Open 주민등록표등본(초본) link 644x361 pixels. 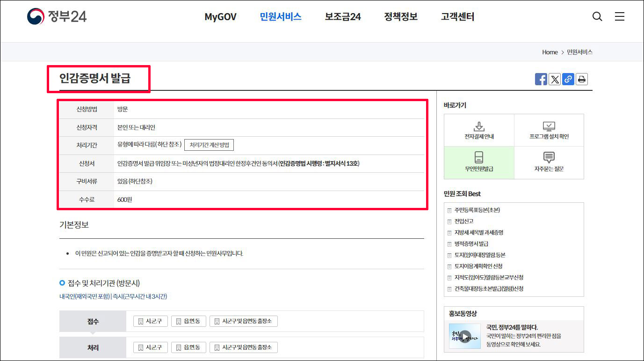click(x=477, y=210)
